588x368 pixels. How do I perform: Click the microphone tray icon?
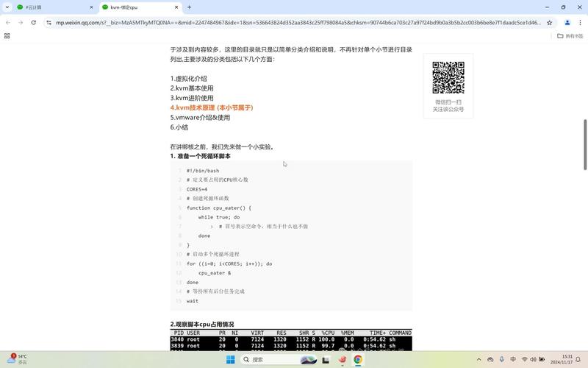click(x=502, y=359)
